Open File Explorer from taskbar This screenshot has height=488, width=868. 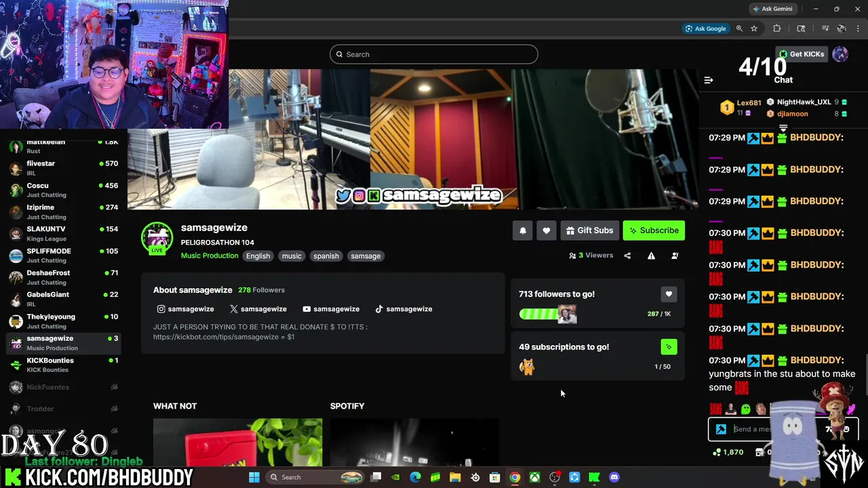point(455,477)
